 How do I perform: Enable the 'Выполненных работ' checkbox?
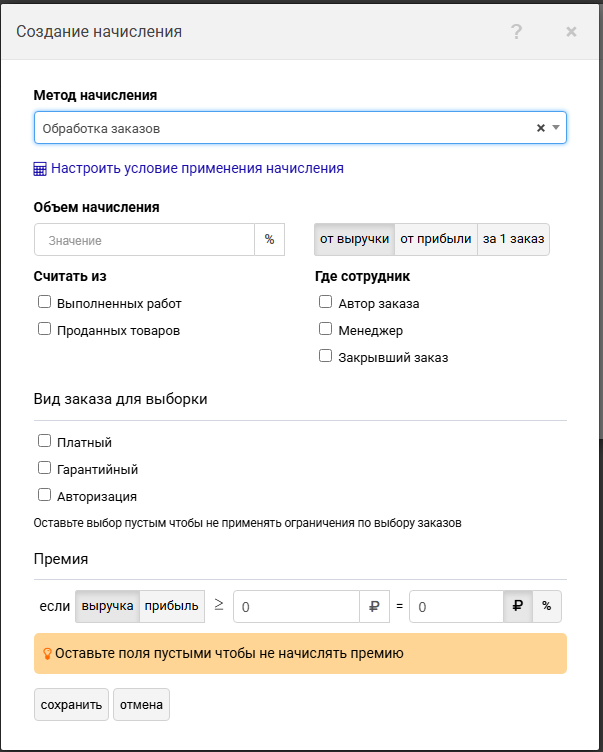(x=44, y=302)
